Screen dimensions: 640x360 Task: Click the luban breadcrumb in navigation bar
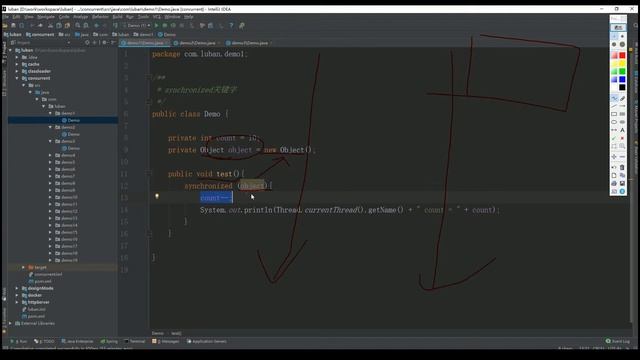[x=13, y=35]
